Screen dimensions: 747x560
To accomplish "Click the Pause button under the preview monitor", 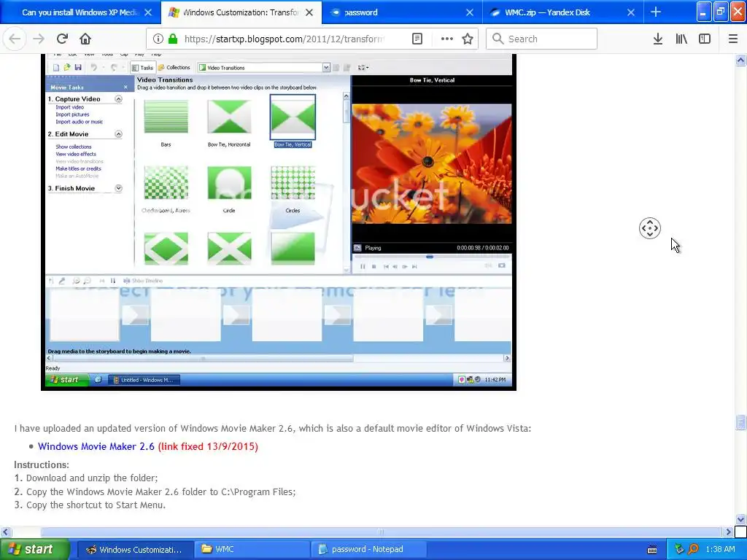I will coord(363,267).
